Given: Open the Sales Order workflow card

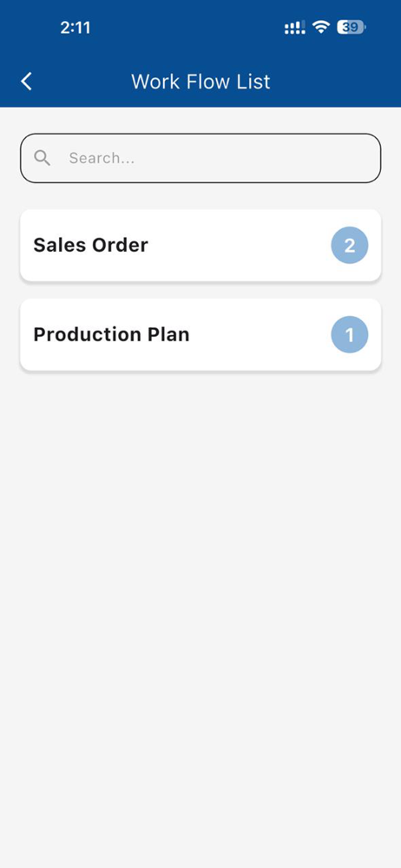Looking at the screenshot, I should [200, 246].
